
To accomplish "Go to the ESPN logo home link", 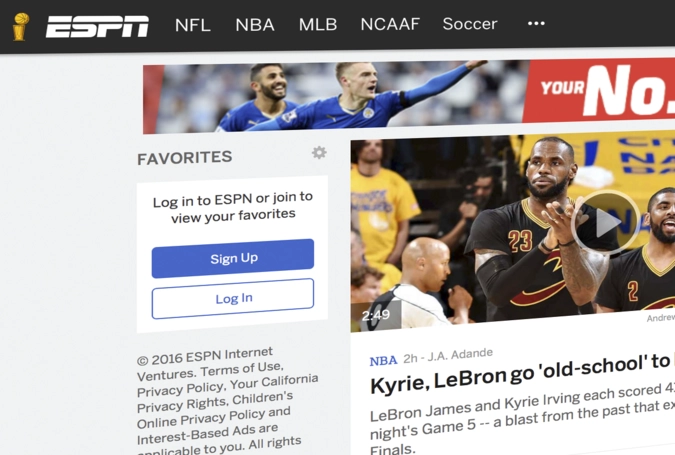I will click(97, 27).
